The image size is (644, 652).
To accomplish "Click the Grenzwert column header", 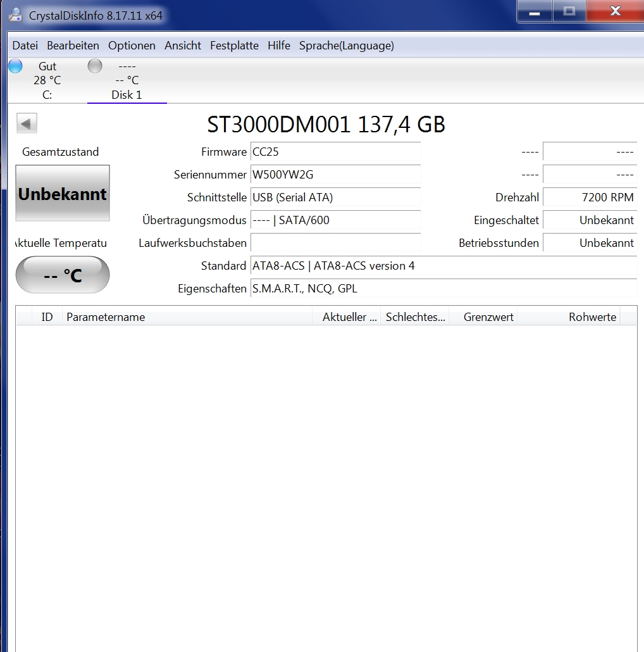I will coord(483,317).
